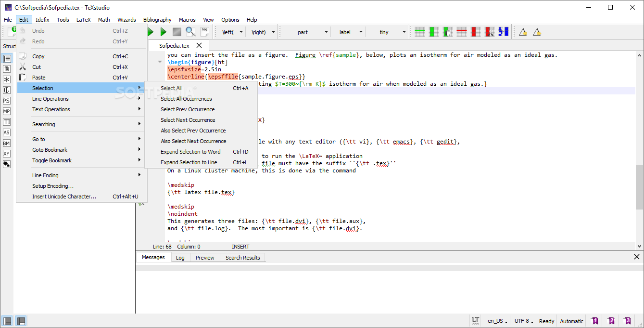Switch to the Log tab
The width and height of the screenshot is (644, 328).
coord(180,258)
